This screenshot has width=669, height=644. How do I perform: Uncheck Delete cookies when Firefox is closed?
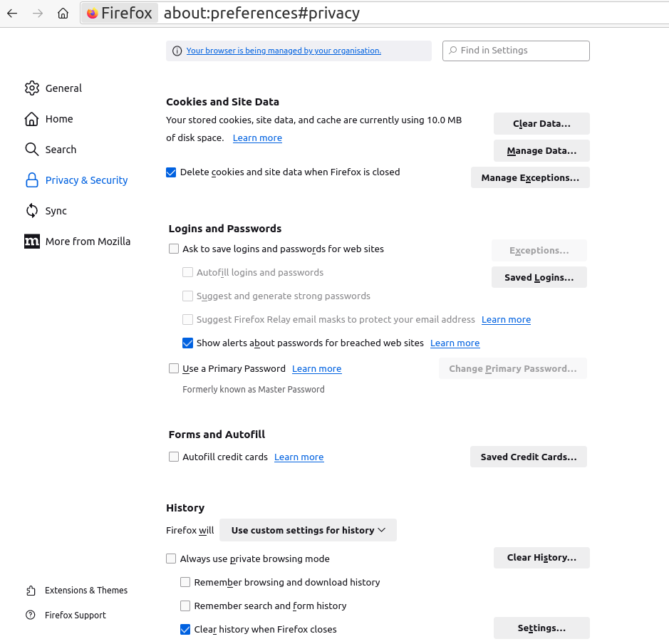171,172
